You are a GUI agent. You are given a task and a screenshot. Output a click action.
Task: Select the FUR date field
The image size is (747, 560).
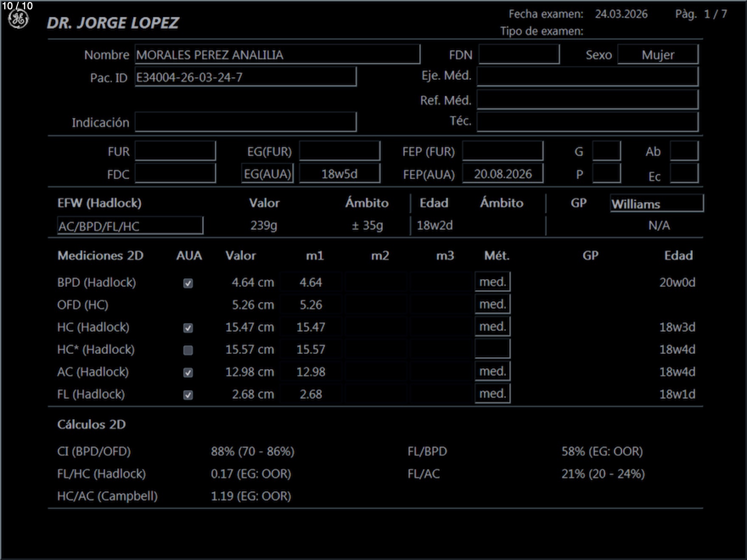(x=175, y=151)
